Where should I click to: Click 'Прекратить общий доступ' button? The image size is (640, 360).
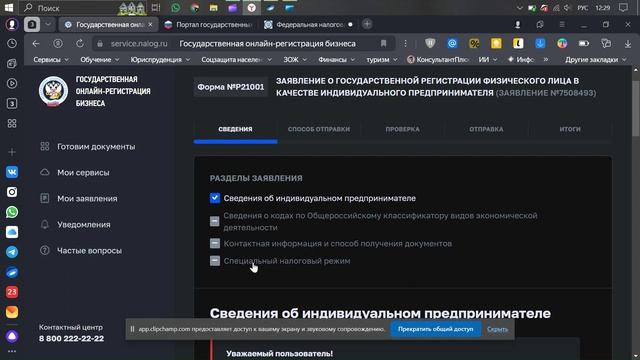[436, 329]
